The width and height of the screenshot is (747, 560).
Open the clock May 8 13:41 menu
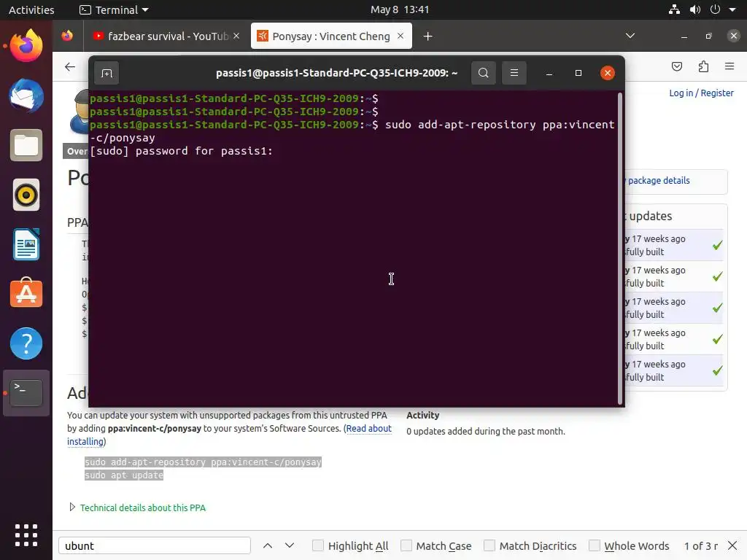400,9
